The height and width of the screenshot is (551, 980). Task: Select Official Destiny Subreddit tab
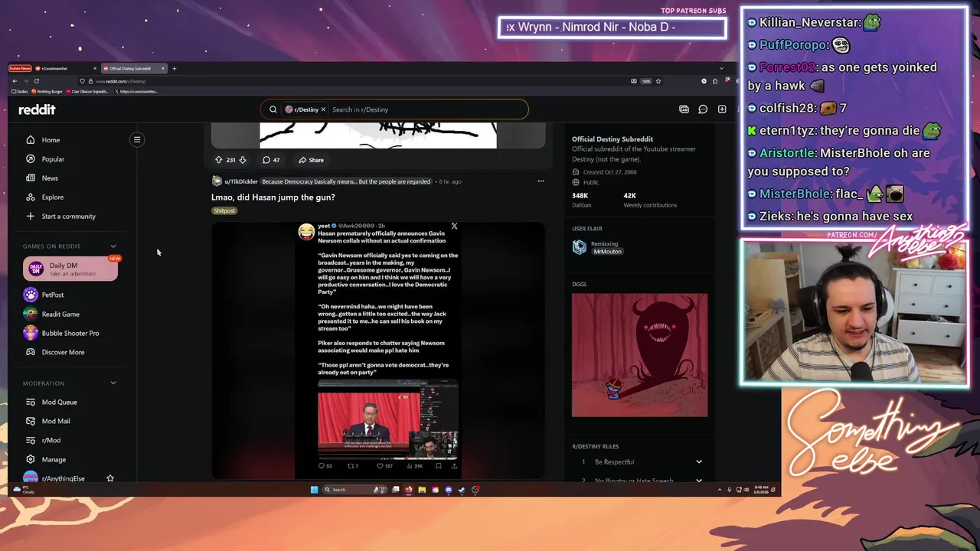134,68
